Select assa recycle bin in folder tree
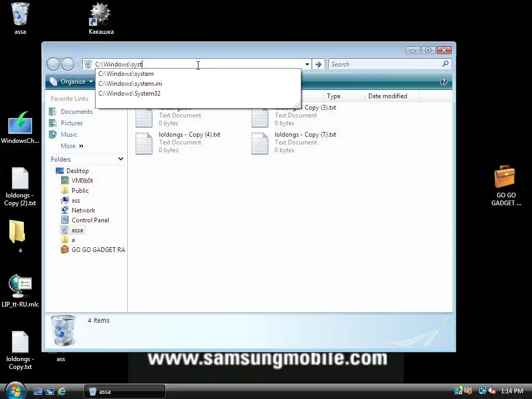This screenshot has width=532, height=399. coord(72,230)
